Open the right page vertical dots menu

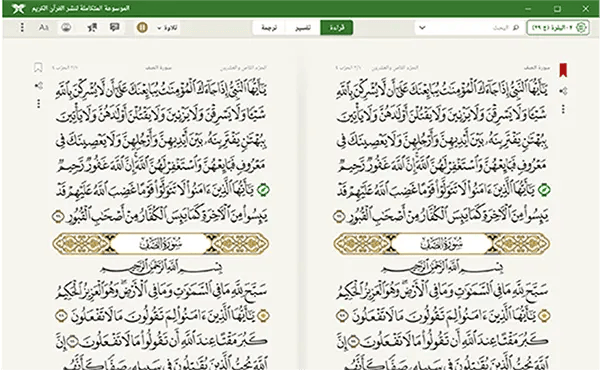point(563,109)
